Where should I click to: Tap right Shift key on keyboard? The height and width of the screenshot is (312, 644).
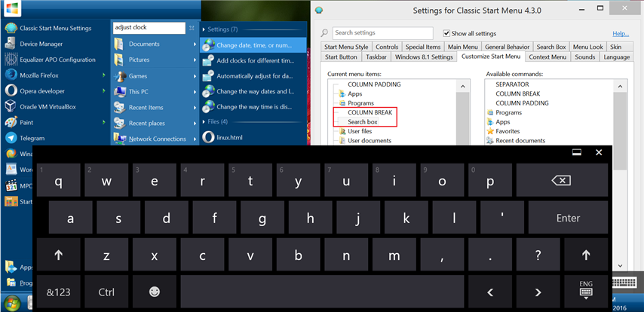pyautogui.click(x=586, y=255)
